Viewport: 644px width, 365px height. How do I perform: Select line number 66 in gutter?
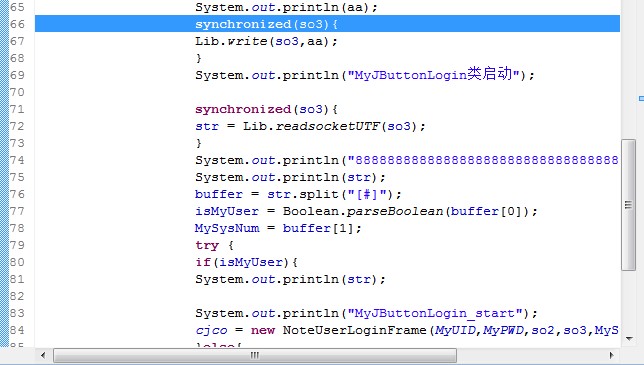tap(17, 24)
